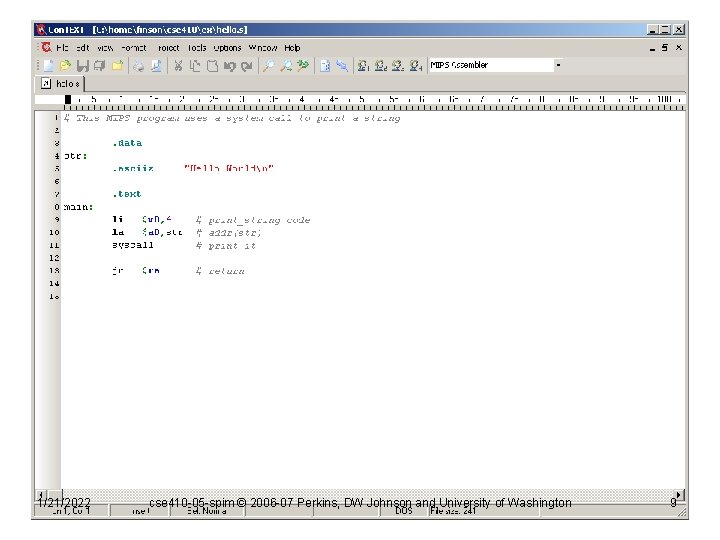Image resolution: width=720 pixels, height=540 pixels.
Task: Click the .data directive line
Action: 127,143
